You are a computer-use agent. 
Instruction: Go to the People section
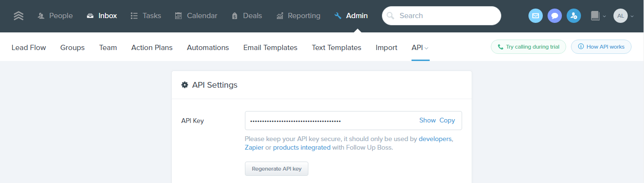[55, 16]
